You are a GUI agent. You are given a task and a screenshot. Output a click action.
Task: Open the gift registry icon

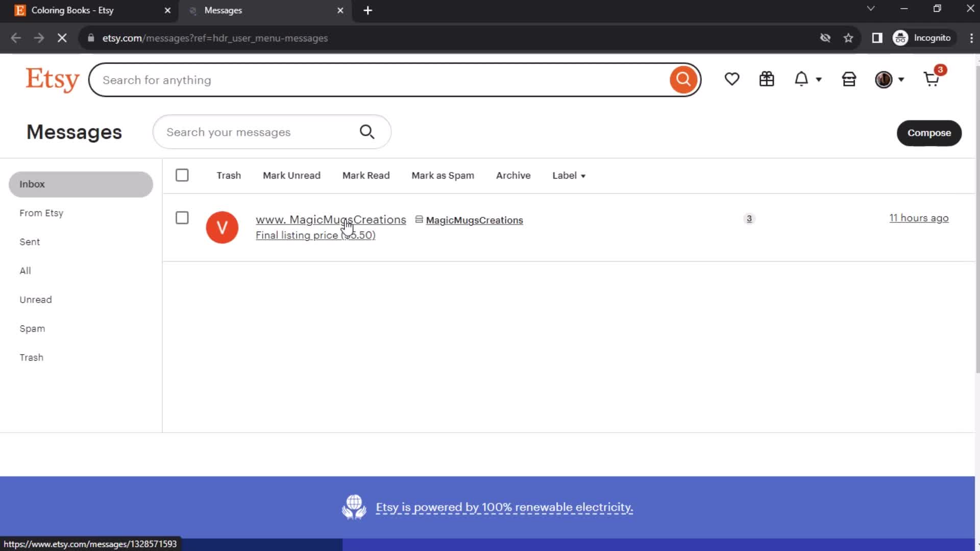click(x=767, y=79)
